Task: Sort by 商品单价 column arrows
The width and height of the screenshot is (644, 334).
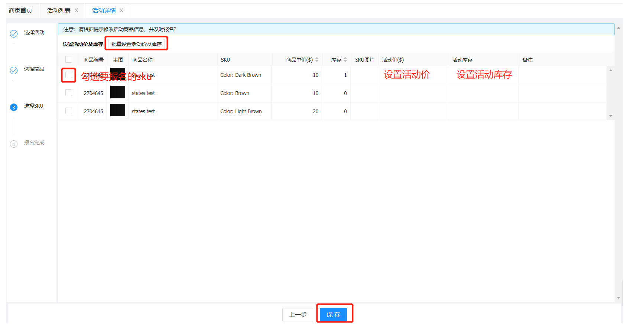Action: click(317, 60)
